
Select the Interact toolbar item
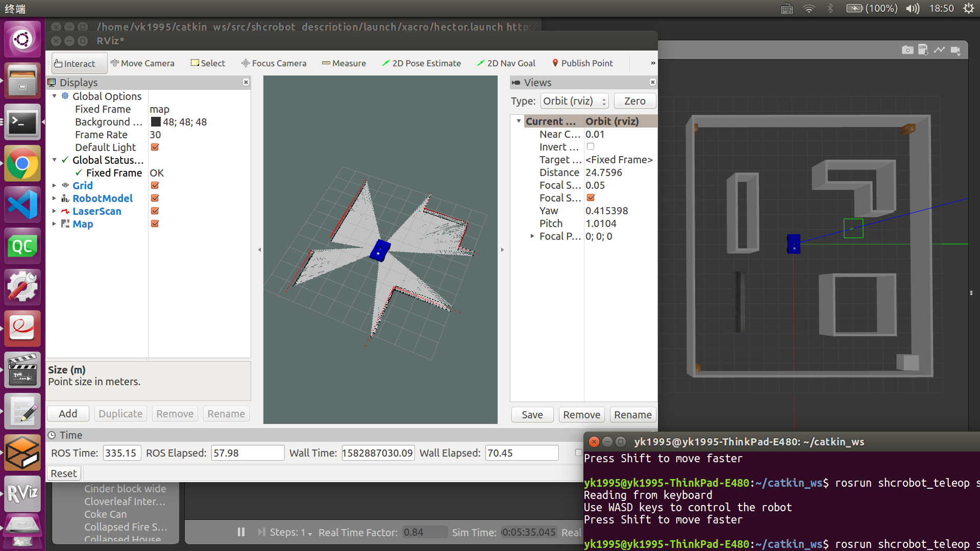pyautogui.click(x=75, y=63)
